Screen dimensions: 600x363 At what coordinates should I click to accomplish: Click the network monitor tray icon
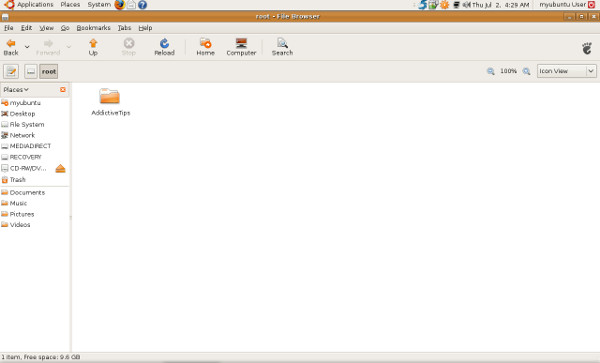[456, 5]
